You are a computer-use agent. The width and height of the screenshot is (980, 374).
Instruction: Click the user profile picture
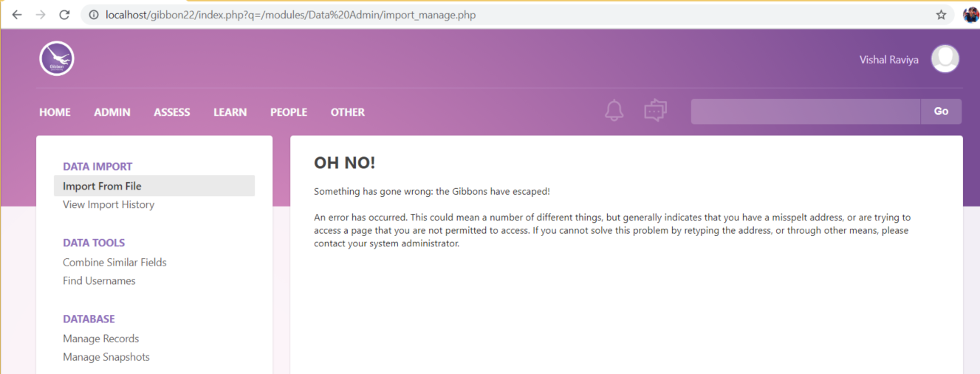click(945, 59)
